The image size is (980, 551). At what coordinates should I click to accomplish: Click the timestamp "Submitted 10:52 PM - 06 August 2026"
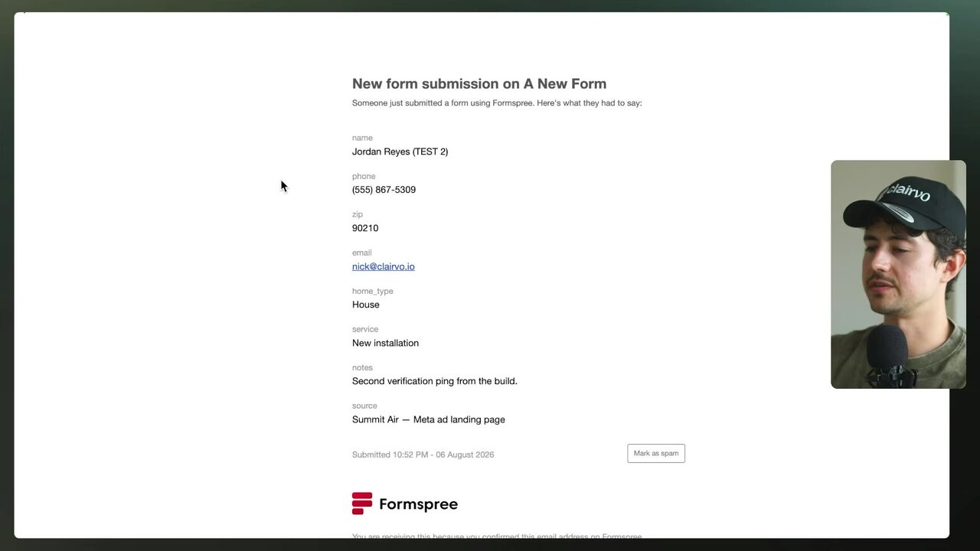coord(423,455)
